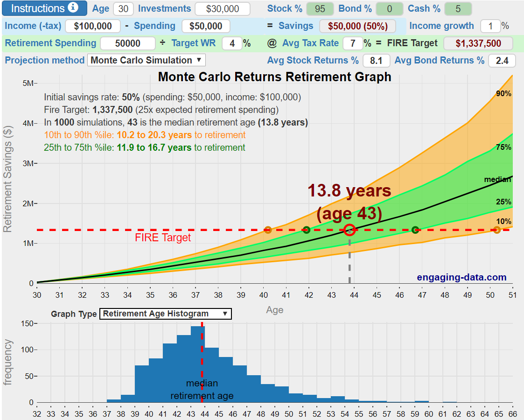Click the 'Avg Bond Returns %' label
This screenshot has width=524, height=420.
[440, 60]
